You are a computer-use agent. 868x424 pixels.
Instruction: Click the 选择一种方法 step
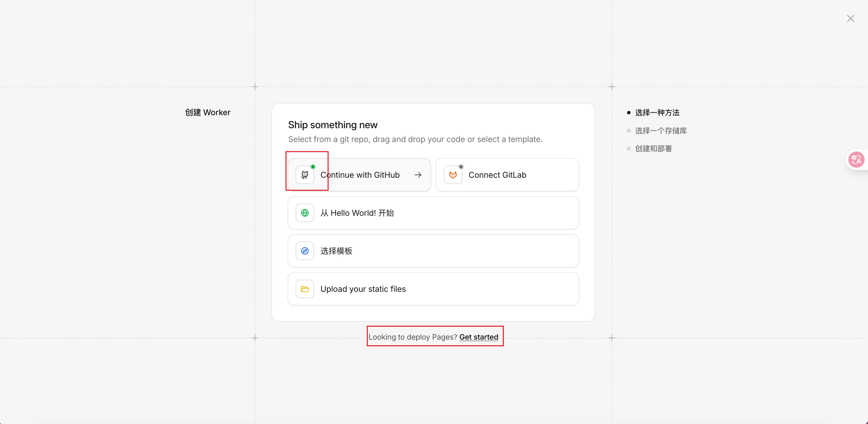pyautogui.click(x=657, y=113)
